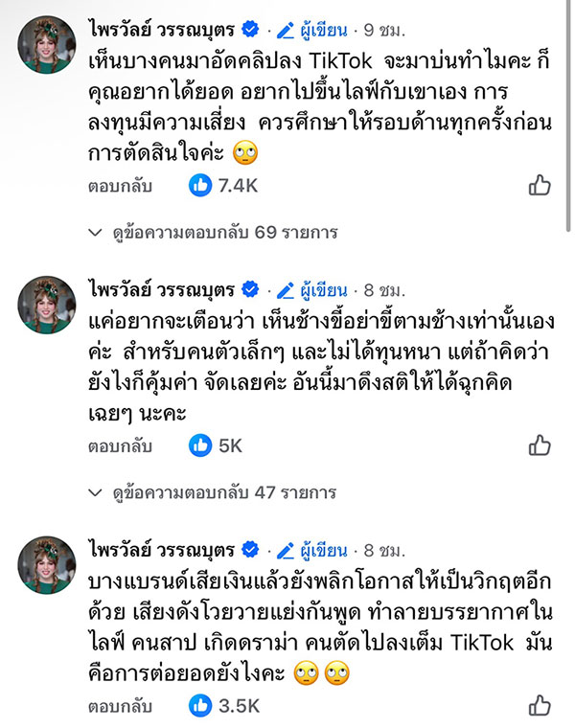Viewport: 575px width, 728px height.
Task: Open blue like reaction with 7.4K count
Action: point(200,186)
